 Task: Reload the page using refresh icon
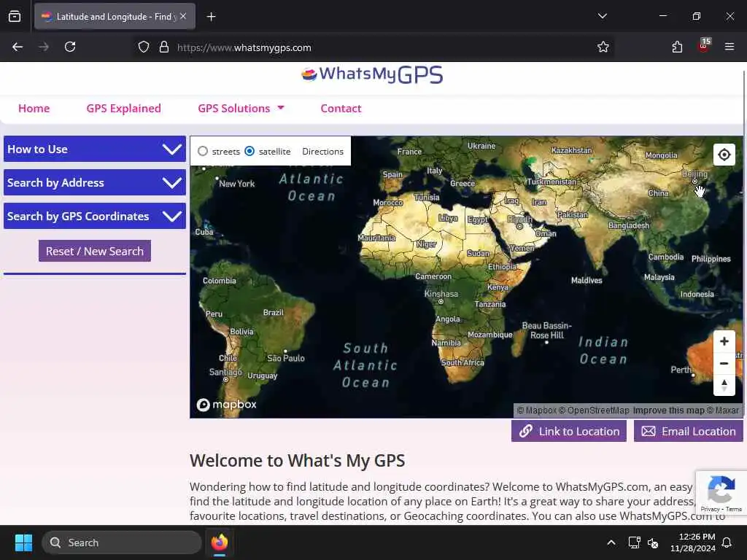70,47
